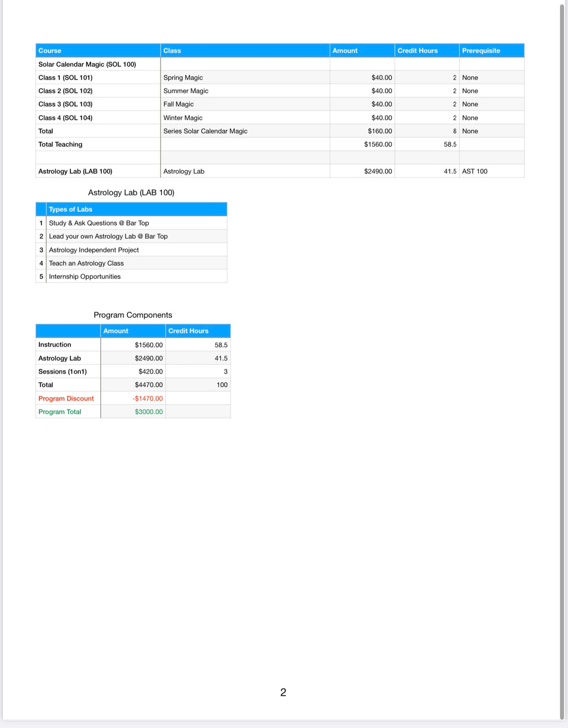Select the Sessions (1on1) row label
Image resolution: width=568 pixels, height=728 pixels.
[63, 371]
